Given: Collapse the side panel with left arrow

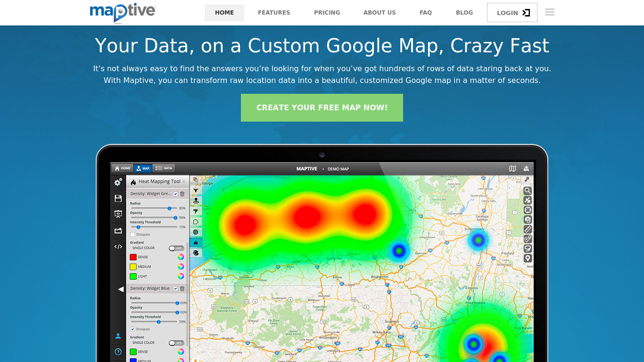Looking at the screenshot, I should [121, 289].
